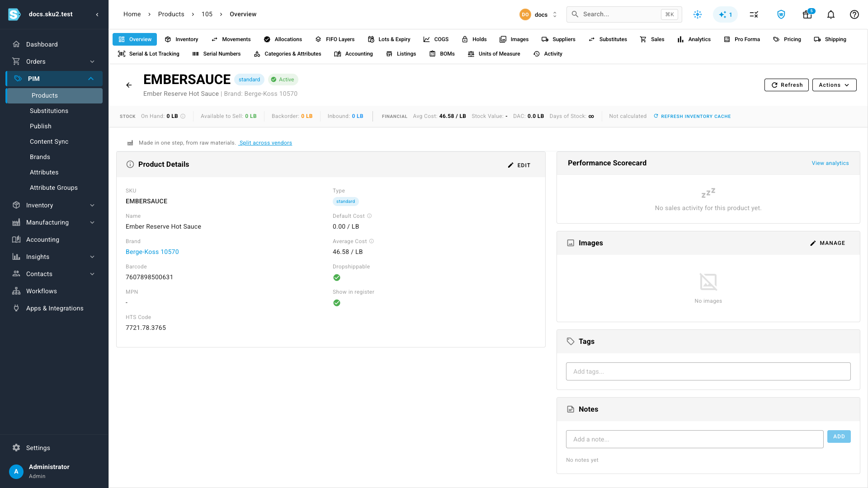This screenshot has width=868, height=488.
Task: Click Edit in Product Details
Action: (519, 165)
